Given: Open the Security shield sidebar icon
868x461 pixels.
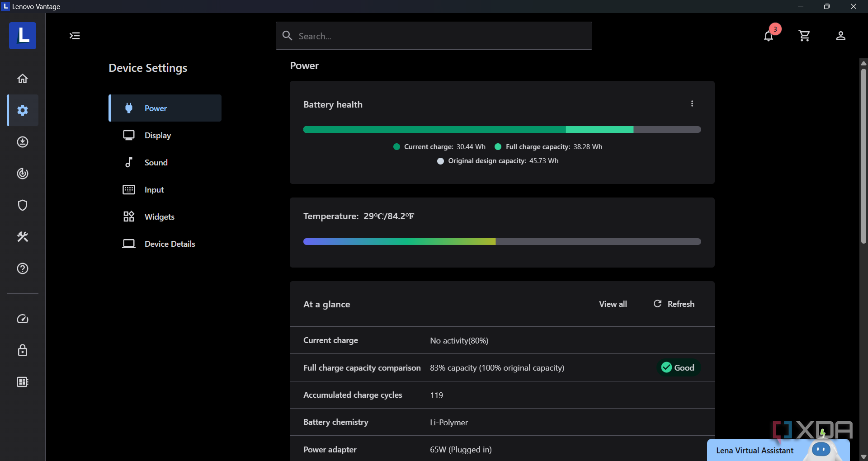Looking at the screenshot, I should [x=23, y=205].
